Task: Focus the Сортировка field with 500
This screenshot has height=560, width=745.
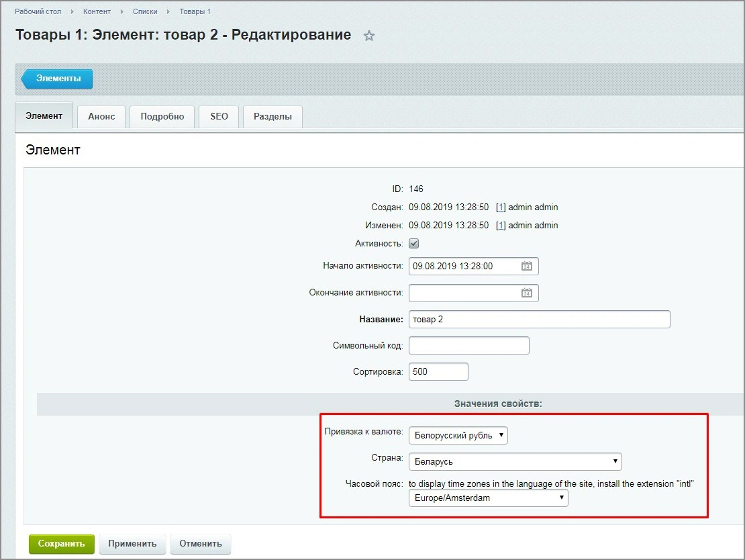Action: click(438, 372)
